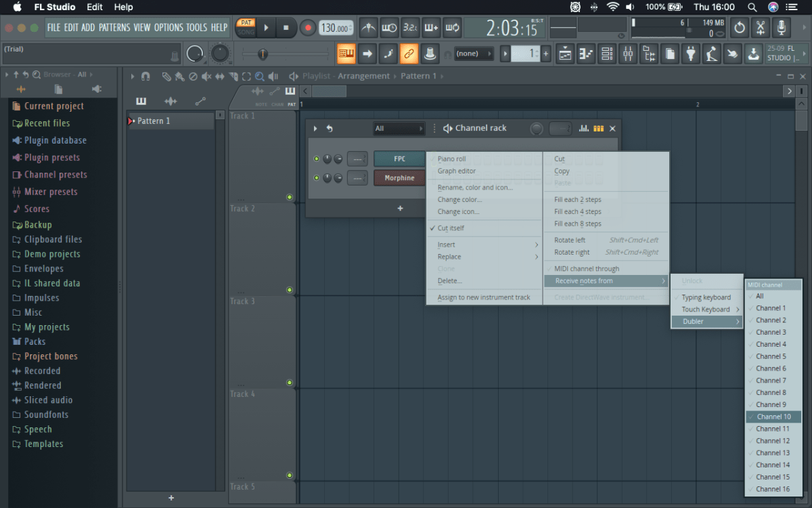The image size is (812, 508).
Task: Open Channel rack options arrow menu
Action: [x=315, y=129]
